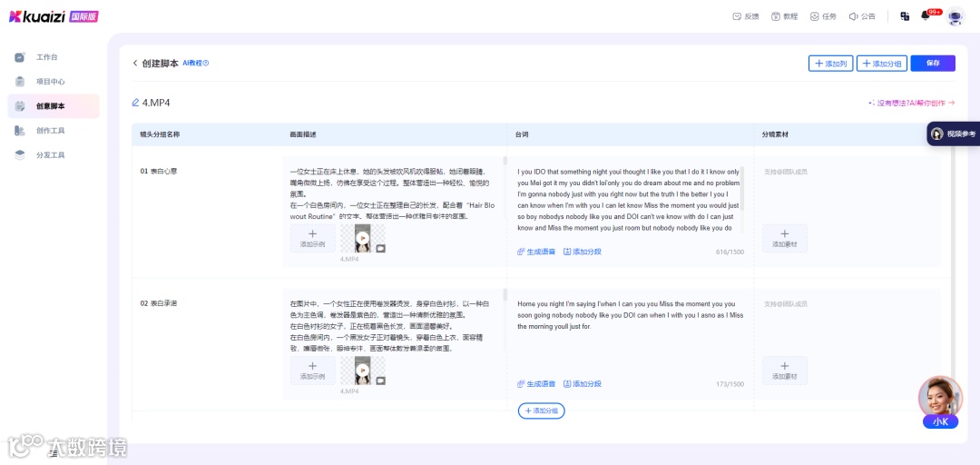Screen dimensions: 980x465
Task: Select the 02 表白承诺 group name
Action: [159, 303]
